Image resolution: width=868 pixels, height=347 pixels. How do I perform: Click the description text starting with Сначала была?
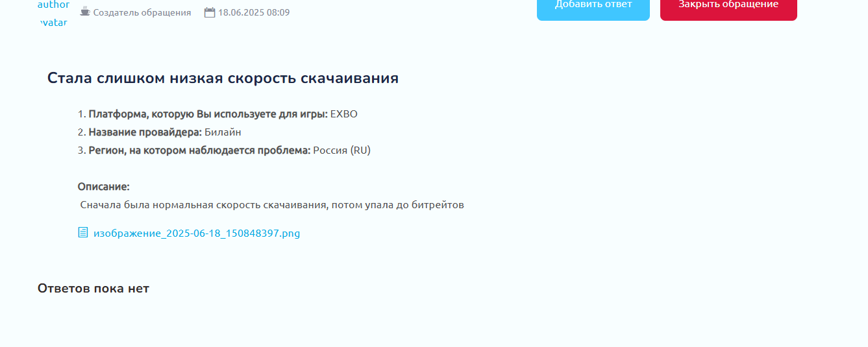coord(272,205)
